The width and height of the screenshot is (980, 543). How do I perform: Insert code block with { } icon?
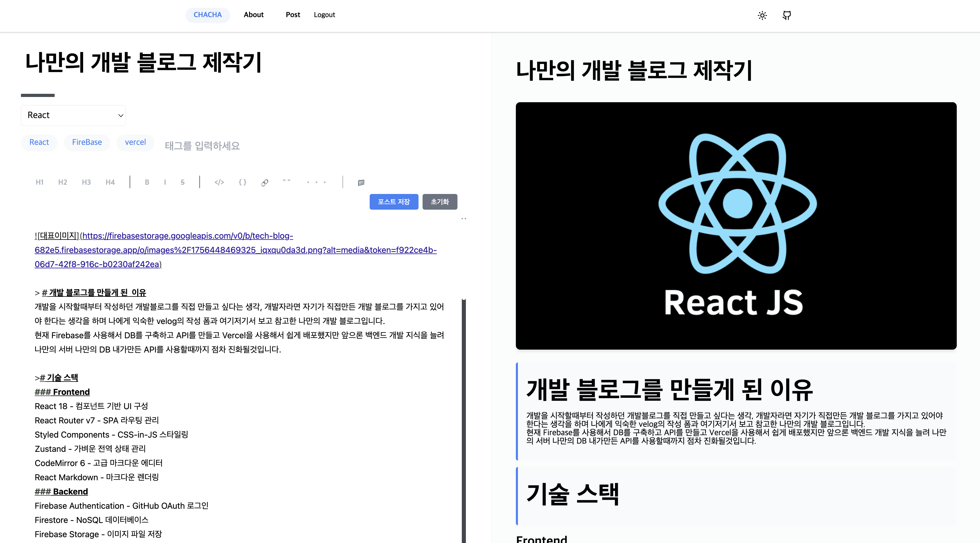[242, 182]
